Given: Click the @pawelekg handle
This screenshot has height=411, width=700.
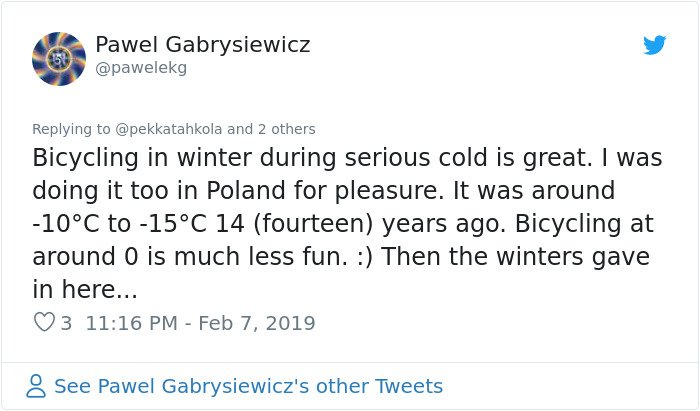Looking at the screenshot, I should (141, 68).
